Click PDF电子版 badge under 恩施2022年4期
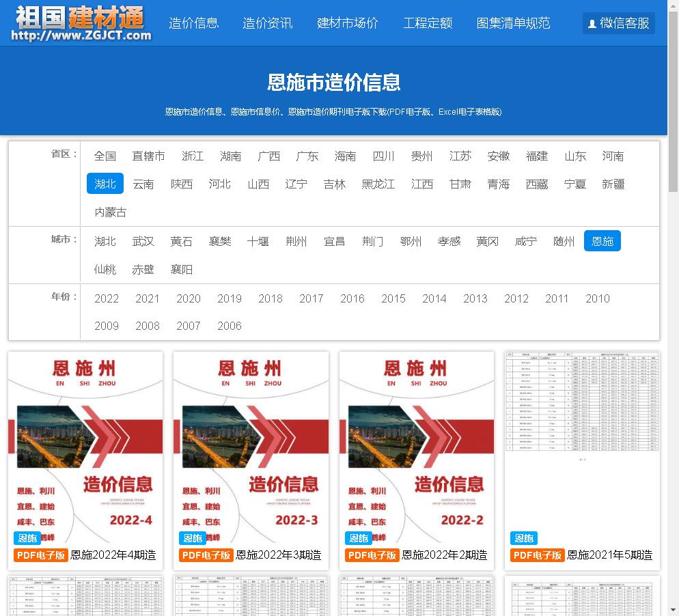The image size is (679, 616). click(41, 555)
